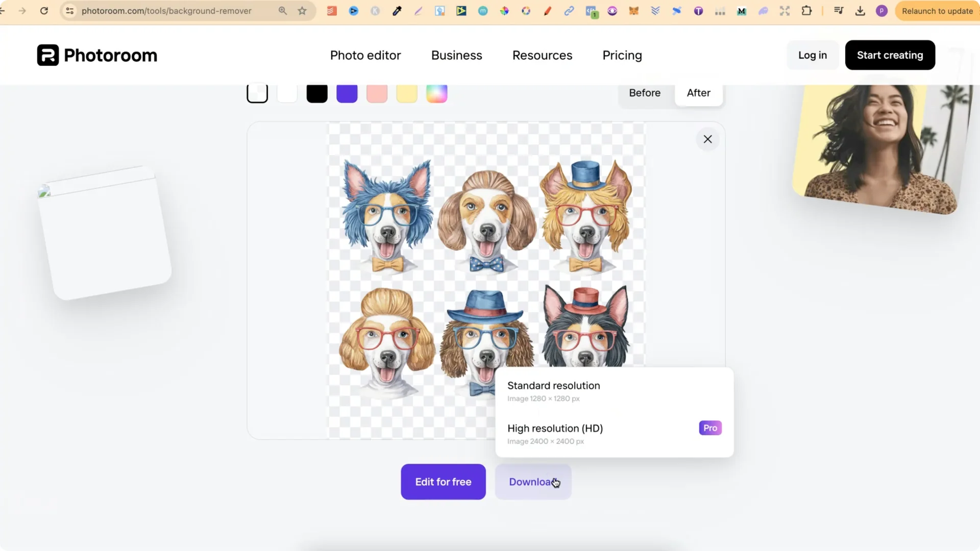Viewport: 980px width, 551px height.
Task: Click the page reload icon
Action: click(x=44, y=11)
